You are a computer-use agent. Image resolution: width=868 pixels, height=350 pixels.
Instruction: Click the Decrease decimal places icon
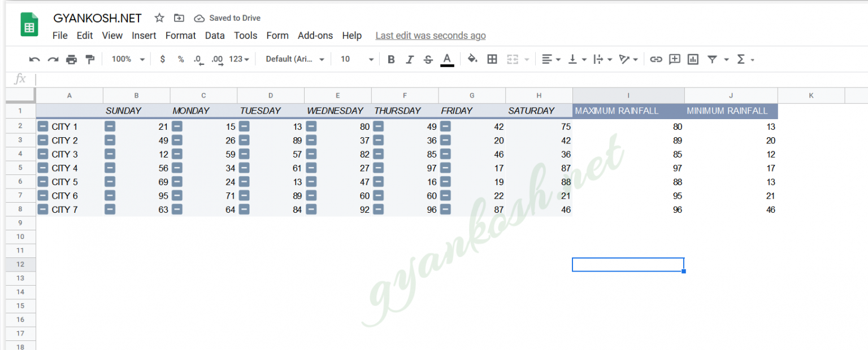[x=198, y=59]
